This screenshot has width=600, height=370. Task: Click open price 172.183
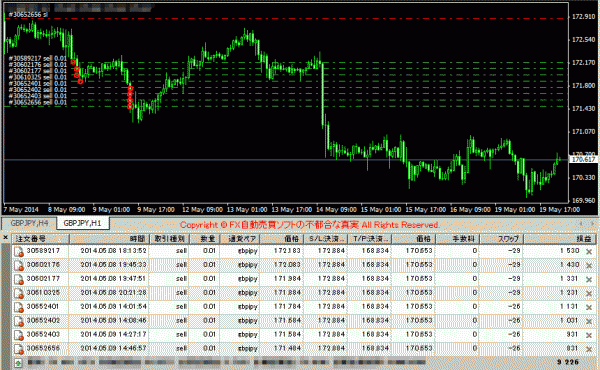pos(287,251)
